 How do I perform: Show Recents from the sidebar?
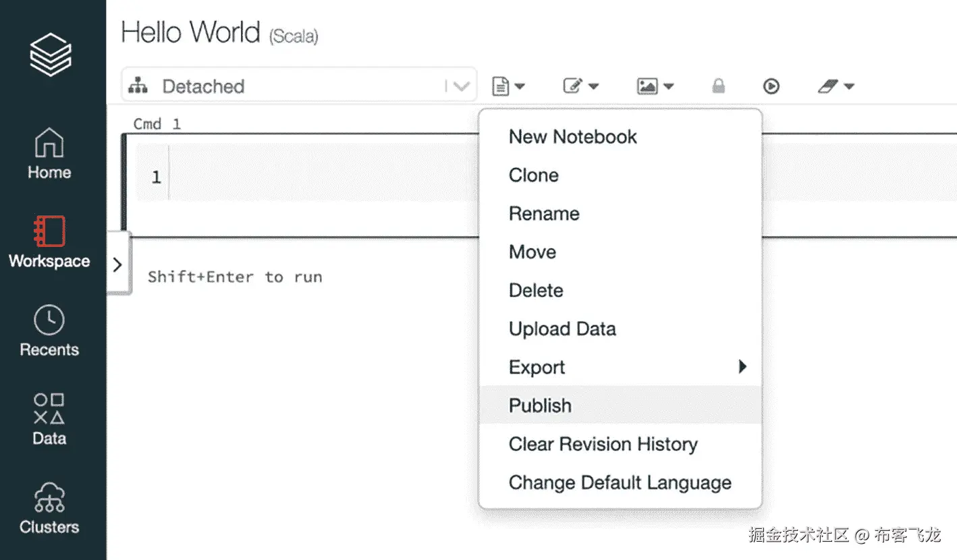coord(49,331)
